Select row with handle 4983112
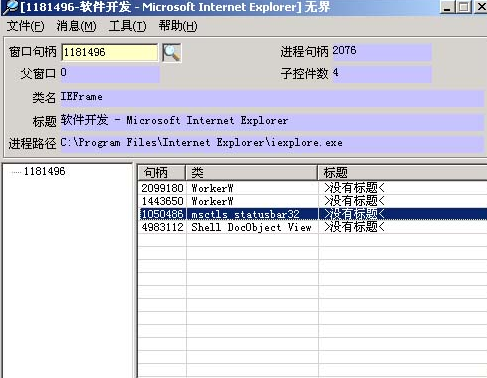The image size is (487, 378). point(313,227)
